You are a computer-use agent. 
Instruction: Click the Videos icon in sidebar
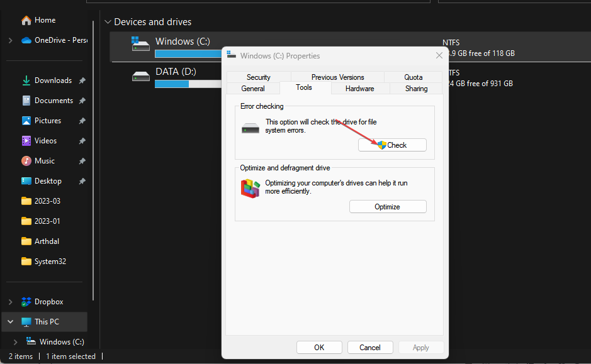(x=26, y=141)
